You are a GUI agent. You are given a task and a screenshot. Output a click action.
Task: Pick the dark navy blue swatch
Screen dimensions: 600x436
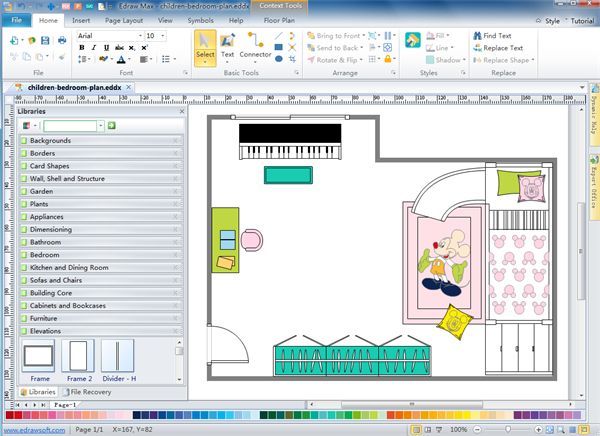point(136,415)
